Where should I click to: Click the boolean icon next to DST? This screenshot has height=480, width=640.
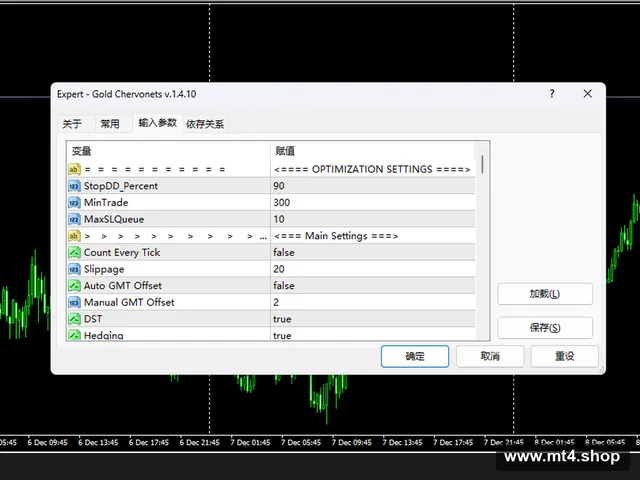coord(74,319)
